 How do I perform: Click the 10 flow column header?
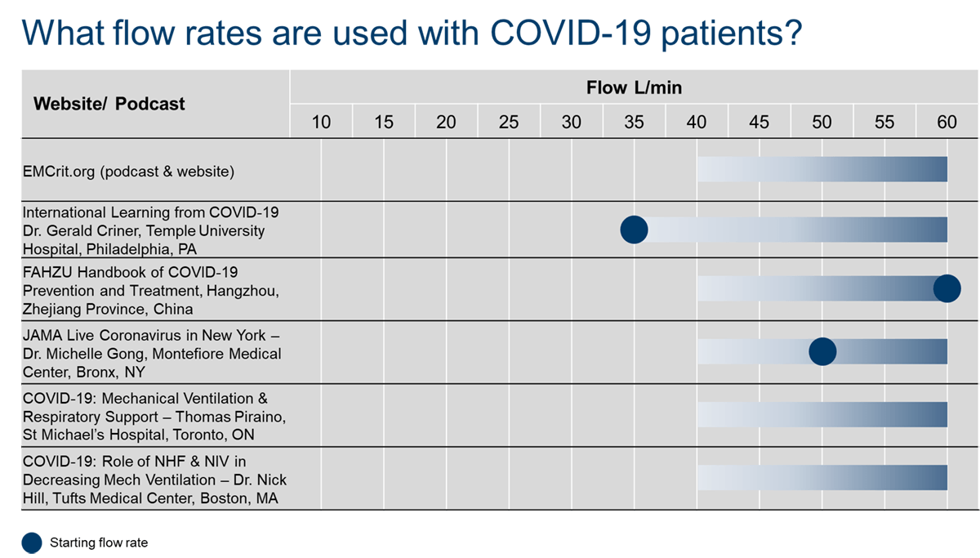[322, 123]
